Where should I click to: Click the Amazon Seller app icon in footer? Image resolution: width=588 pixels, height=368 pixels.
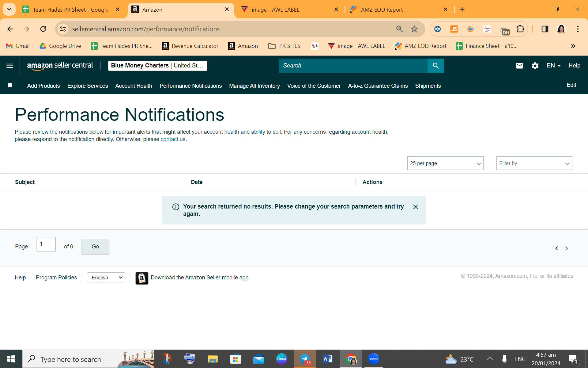pos(142,278)
